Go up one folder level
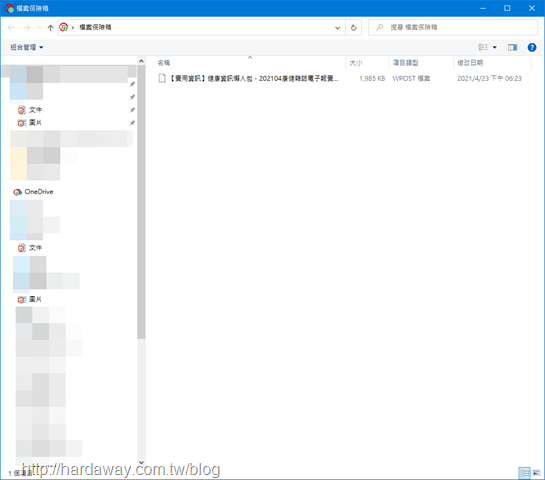545x480 pixels. (x=50, y=27)
